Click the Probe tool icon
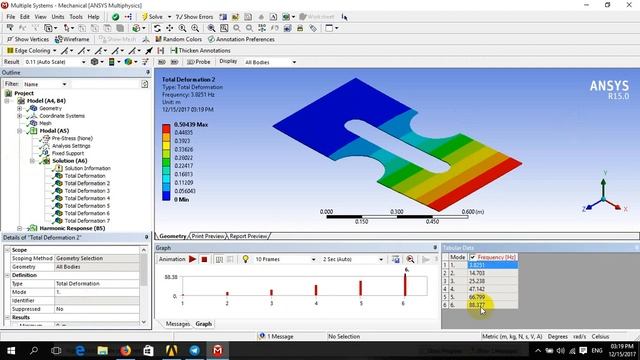640x360 pixels. tap(191, 62)
